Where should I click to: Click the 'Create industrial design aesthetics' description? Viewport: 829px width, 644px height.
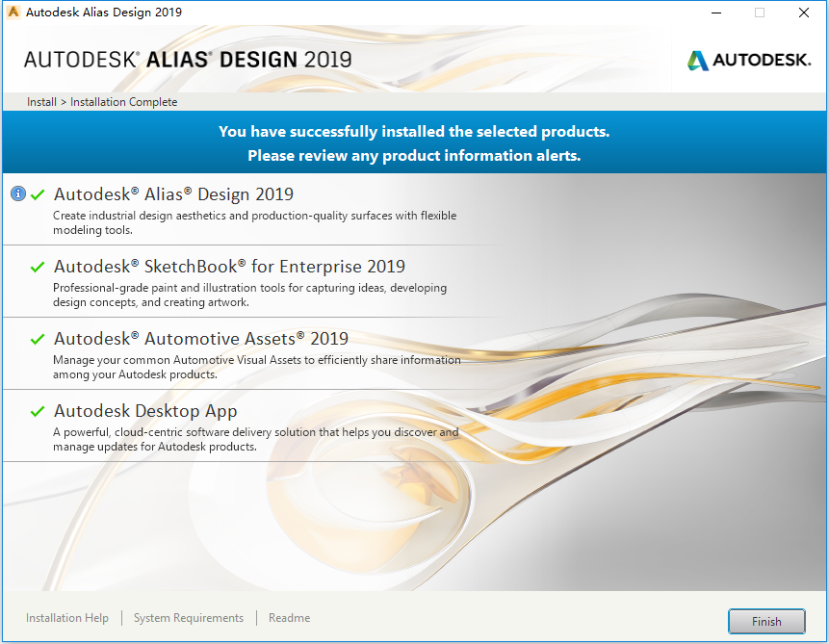click(x=254, y=222)
